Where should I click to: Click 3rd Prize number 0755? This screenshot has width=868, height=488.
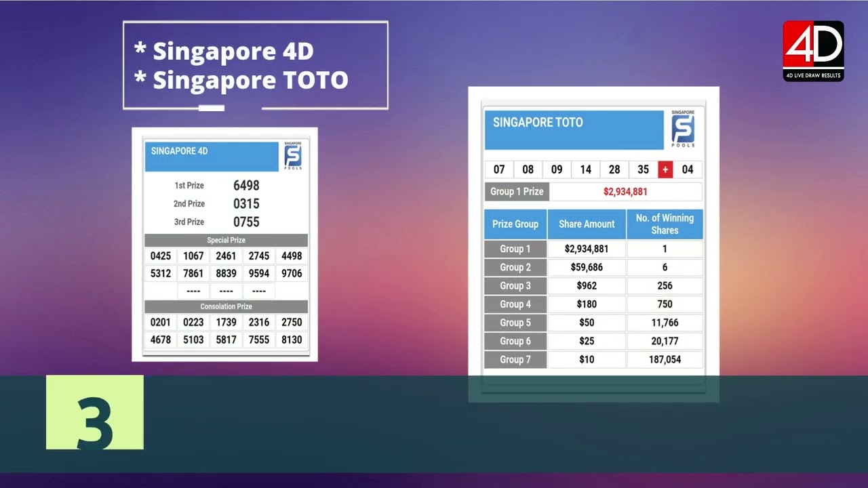[x=246, y=222]
